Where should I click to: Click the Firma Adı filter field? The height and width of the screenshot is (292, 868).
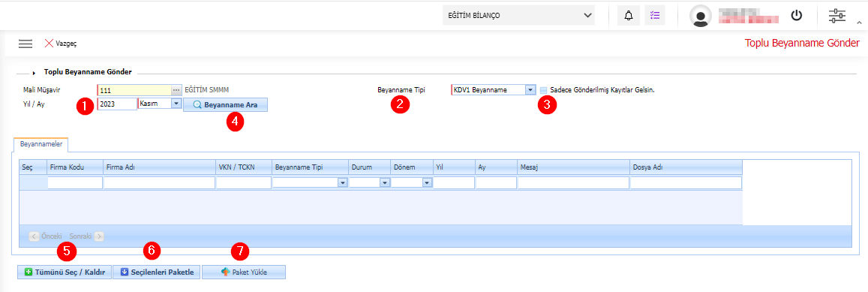160,183
